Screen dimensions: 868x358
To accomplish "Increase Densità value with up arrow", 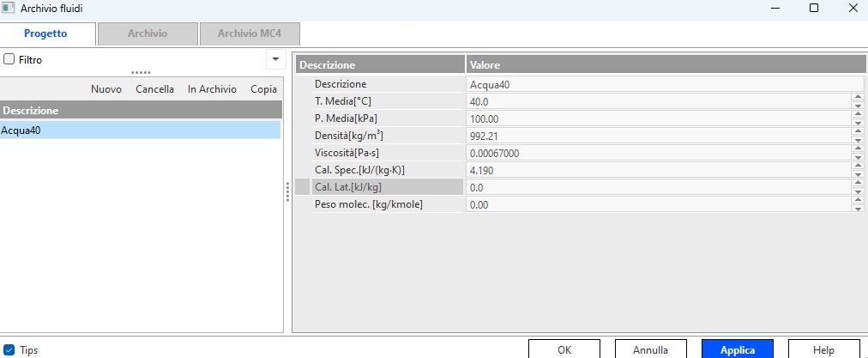I will click(857, 131).
